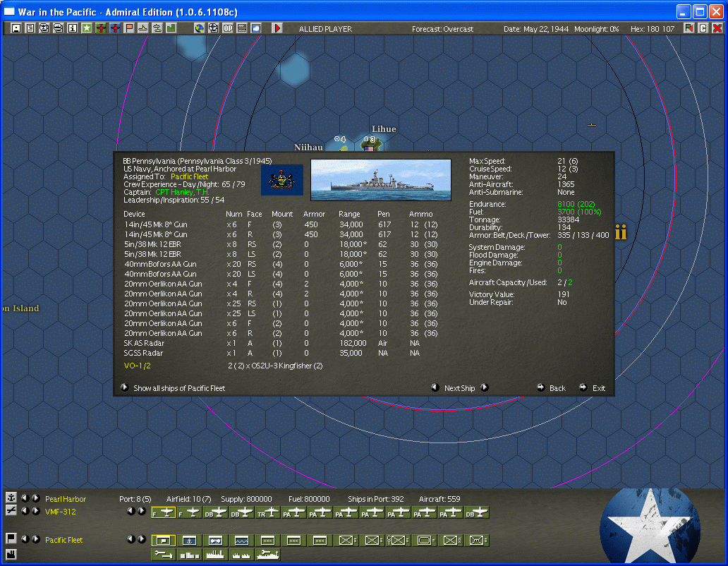
Task: Click the save game disk icon
Action: tap(16, 29)
